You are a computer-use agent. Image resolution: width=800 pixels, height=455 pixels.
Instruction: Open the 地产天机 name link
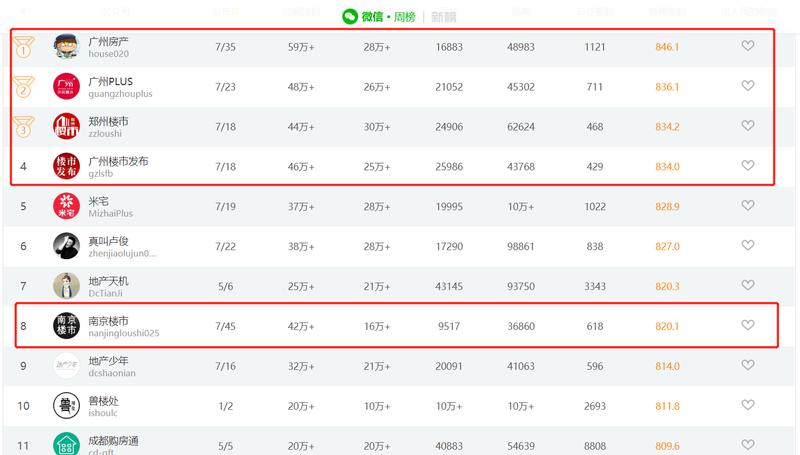coord(108,281)
